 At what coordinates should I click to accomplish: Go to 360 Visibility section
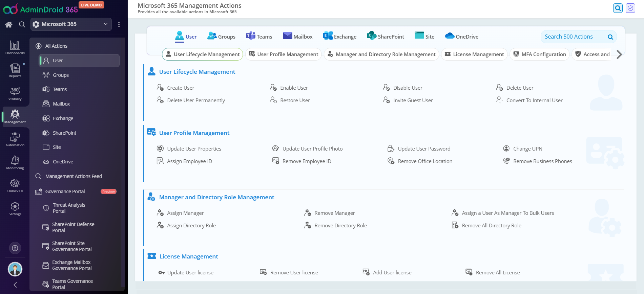click(x=15, y=93)
